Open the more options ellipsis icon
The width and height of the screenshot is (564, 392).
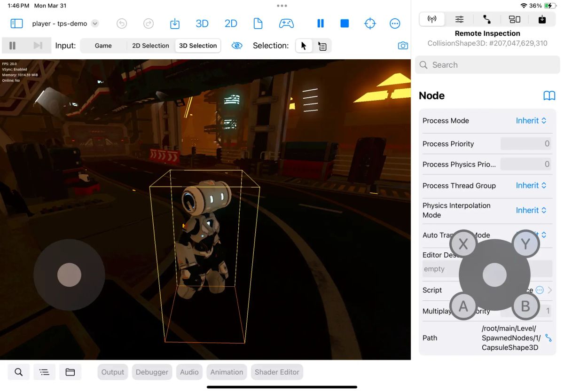pos(394,23)
